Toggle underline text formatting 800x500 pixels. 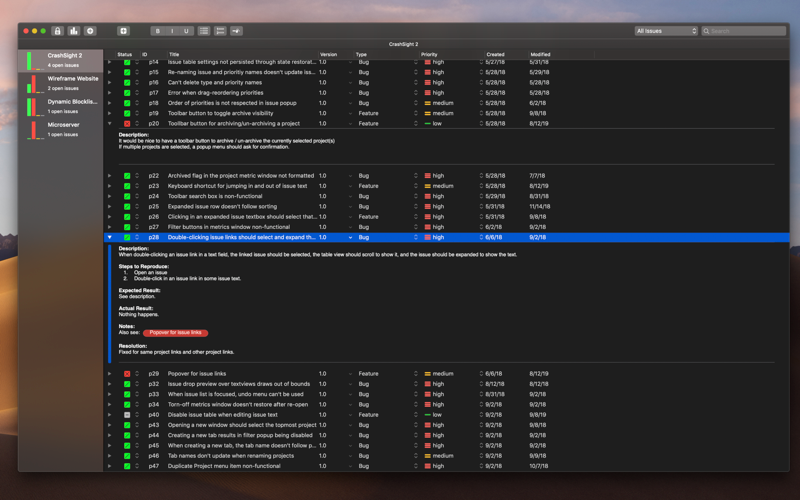tap(185, 31)
